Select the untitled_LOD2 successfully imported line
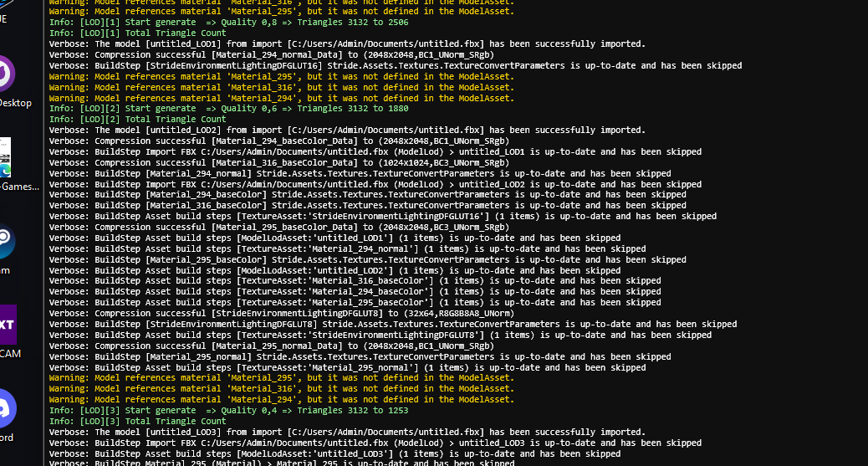The image size is (868, 466). pyautogui.click(x=347, y=131)
